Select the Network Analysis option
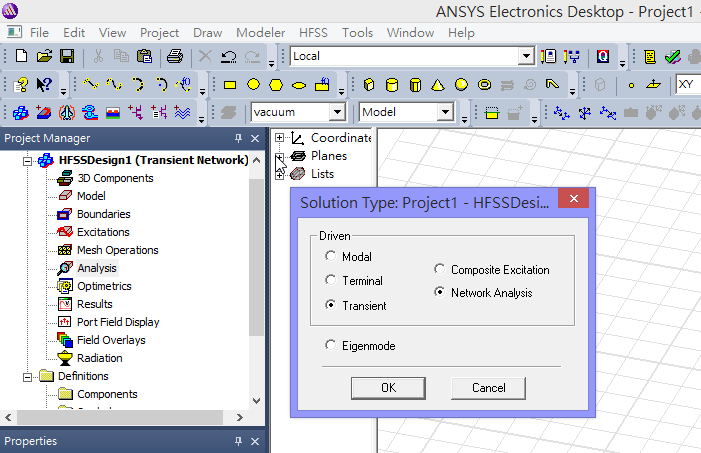 [439, 292]
